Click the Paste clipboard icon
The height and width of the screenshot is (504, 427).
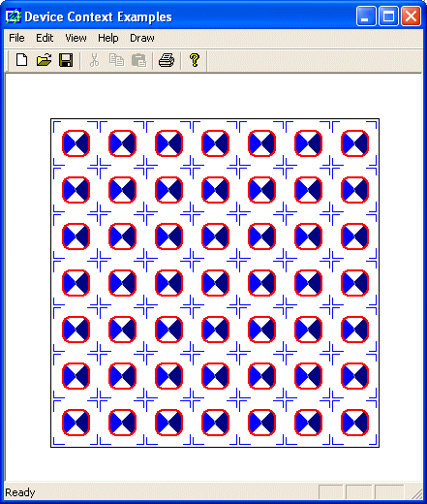(139, 60)
